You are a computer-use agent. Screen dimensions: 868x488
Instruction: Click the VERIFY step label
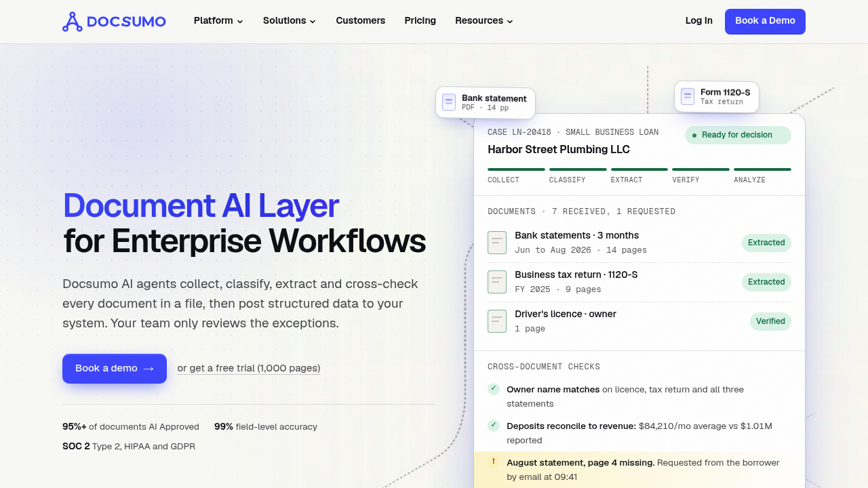click(x=686, y=180)
